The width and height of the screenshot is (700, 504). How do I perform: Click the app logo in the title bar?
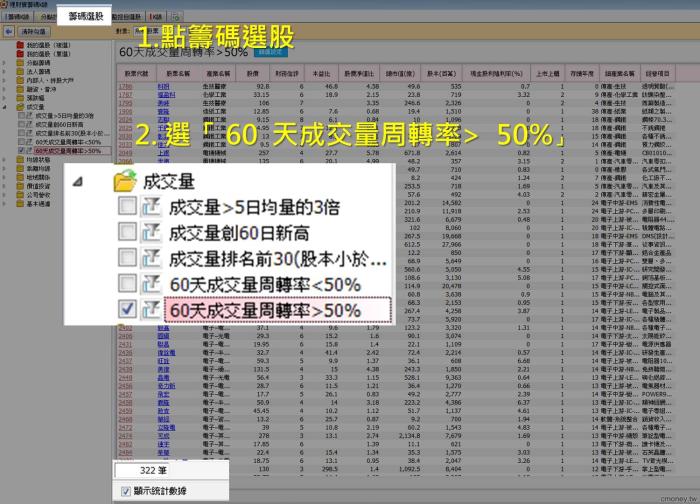tap(4, 4)
